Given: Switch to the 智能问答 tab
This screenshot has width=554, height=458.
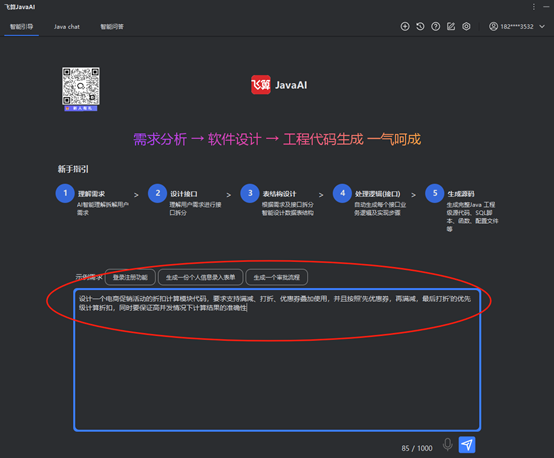Looking at the screenshot, I should pyautogui.click(x=112, y=27).
